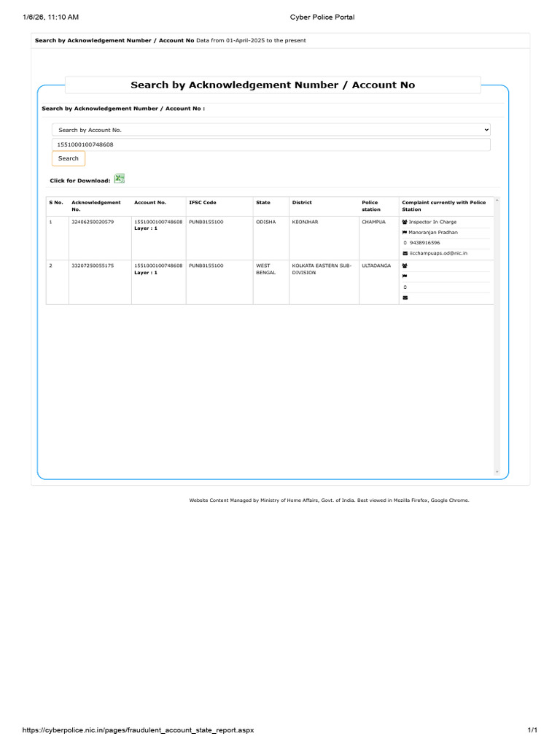Click the flag icon beside Manoranjan Pradhan
The height and width of the screenshot is (747, 560).
click(x=405, y=233)
